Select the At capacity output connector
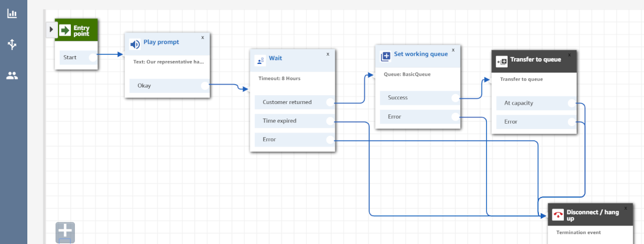 (571, 103)
